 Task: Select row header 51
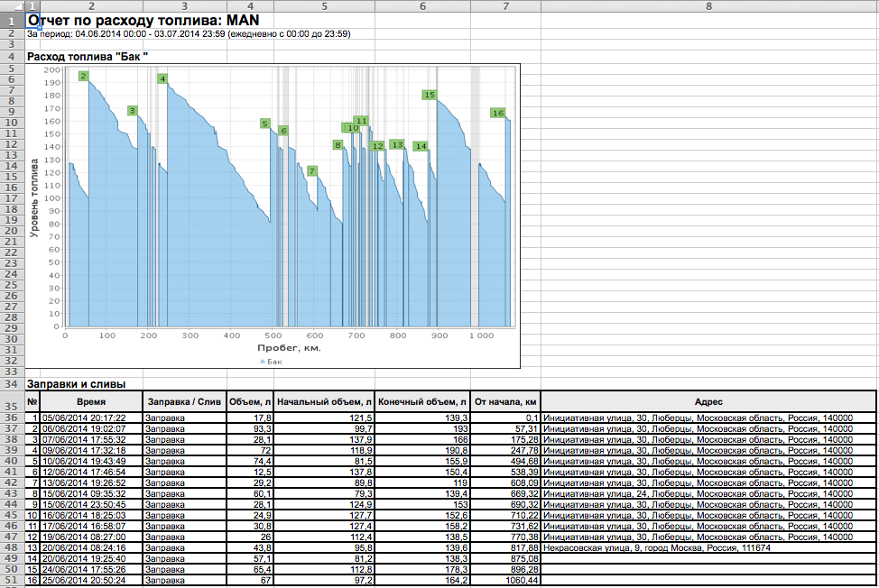(x=12, y=581)
